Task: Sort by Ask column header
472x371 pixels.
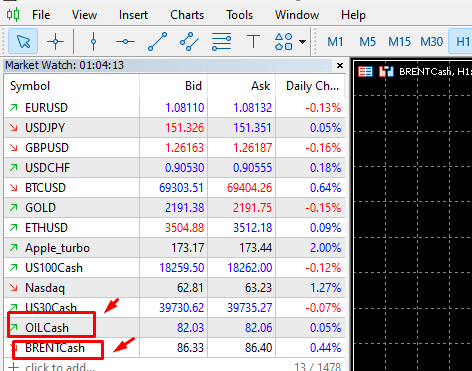Action: pyautogui.click(x=242, y=86)
